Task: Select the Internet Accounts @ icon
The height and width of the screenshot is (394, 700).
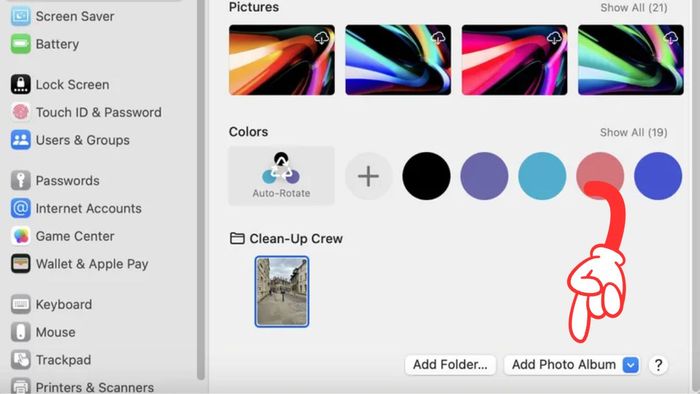Action: tap(21, 208)
